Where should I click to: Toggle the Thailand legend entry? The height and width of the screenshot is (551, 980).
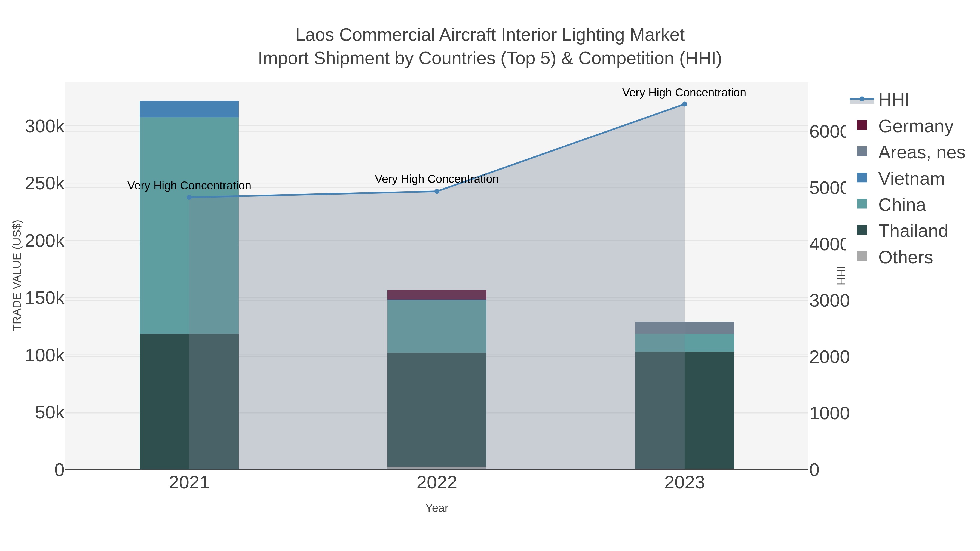click(x=902, y=231)
